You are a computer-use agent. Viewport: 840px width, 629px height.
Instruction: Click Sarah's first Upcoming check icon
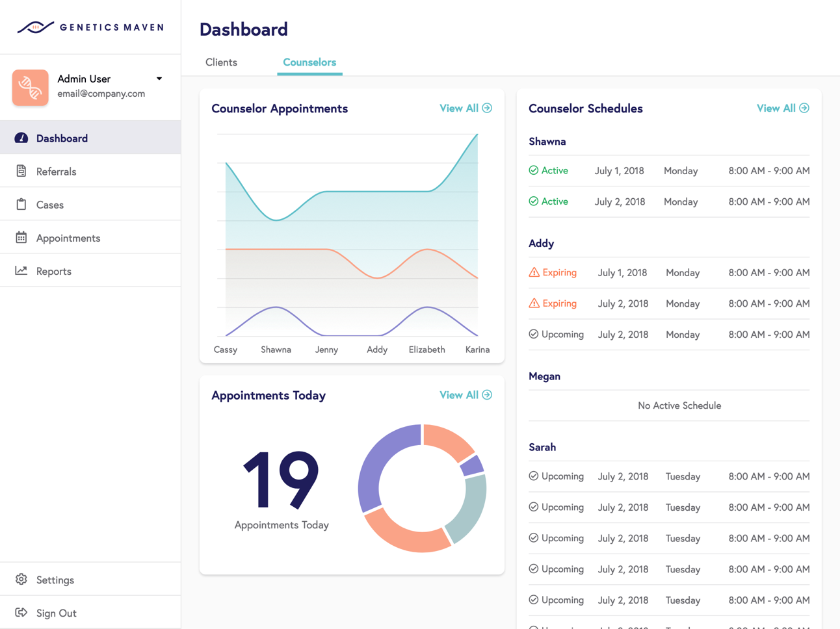[x=534, y=476]
